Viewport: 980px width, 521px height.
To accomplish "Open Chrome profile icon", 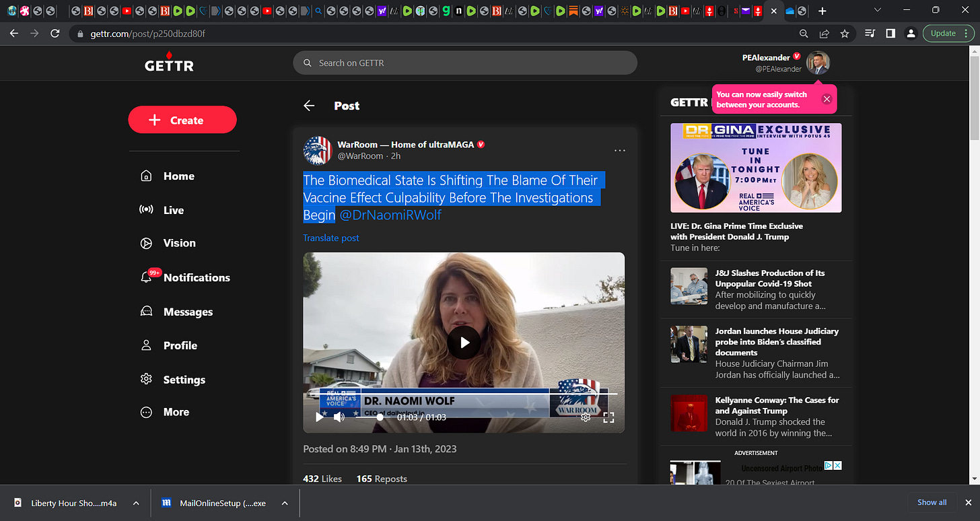I will tap(911, 33).
